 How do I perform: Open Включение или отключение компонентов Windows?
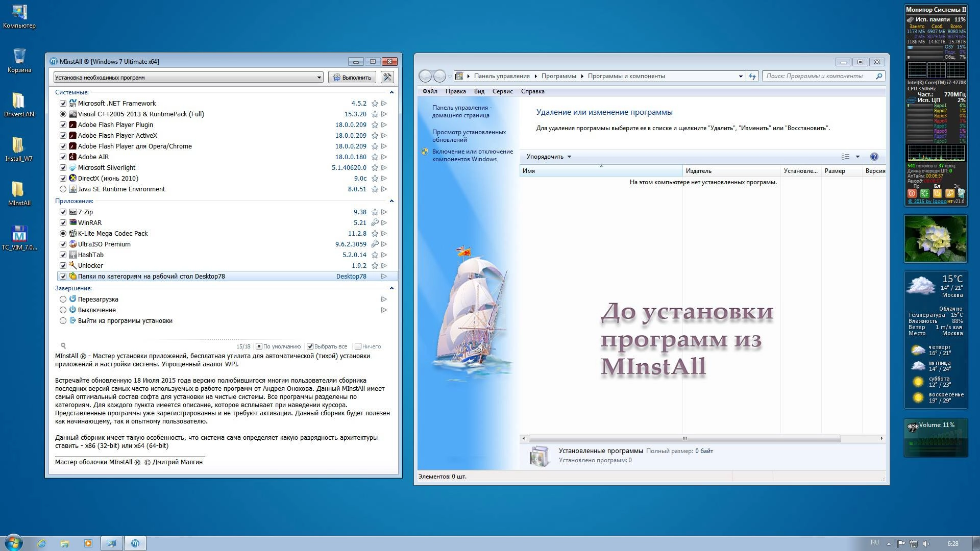click(x=472, y=155)
